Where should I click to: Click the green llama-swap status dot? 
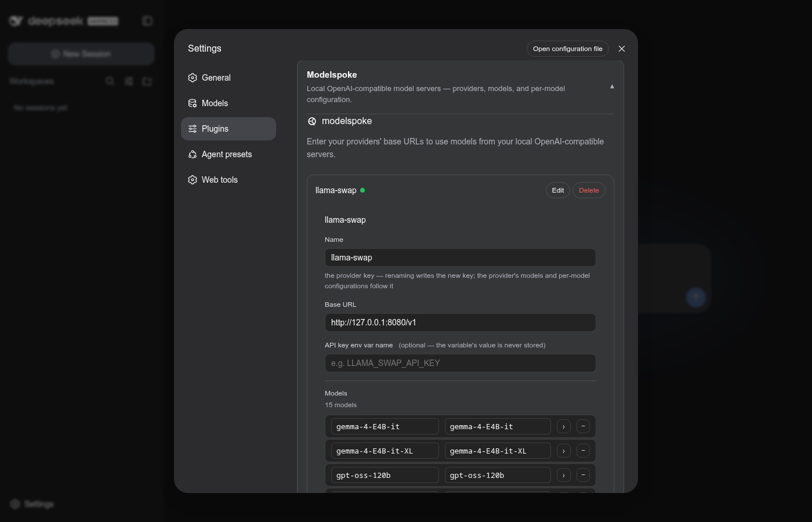[362, 190]
